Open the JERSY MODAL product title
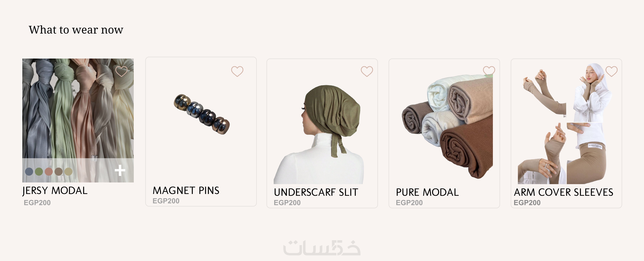The height and width of the screenshot is (261, 644). tap(55, 191)
